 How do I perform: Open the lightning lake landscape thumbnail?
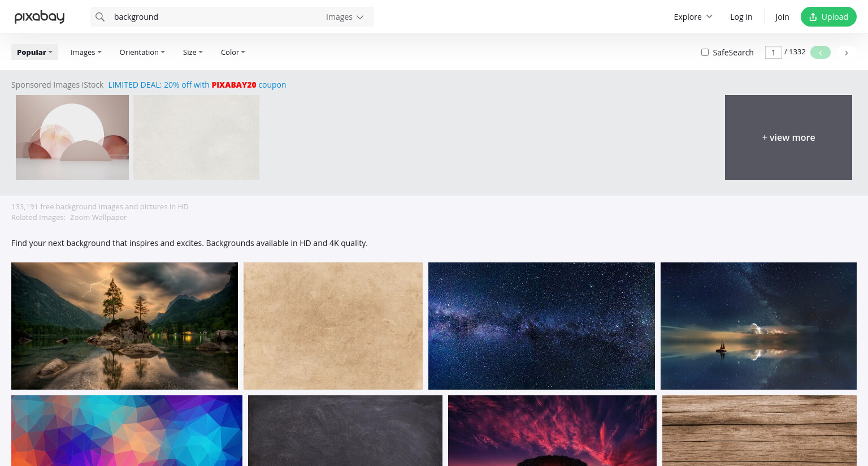click(124, 326)
